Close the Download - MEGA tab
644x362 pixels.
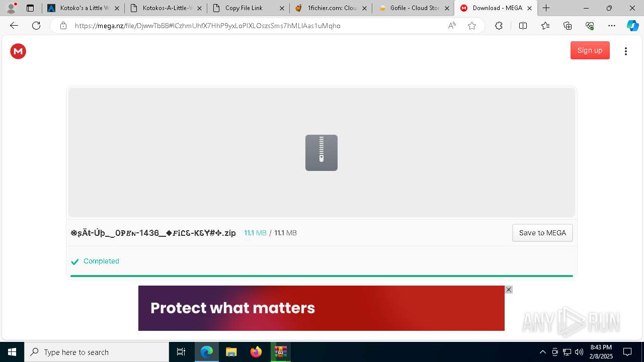click(529, 8)
